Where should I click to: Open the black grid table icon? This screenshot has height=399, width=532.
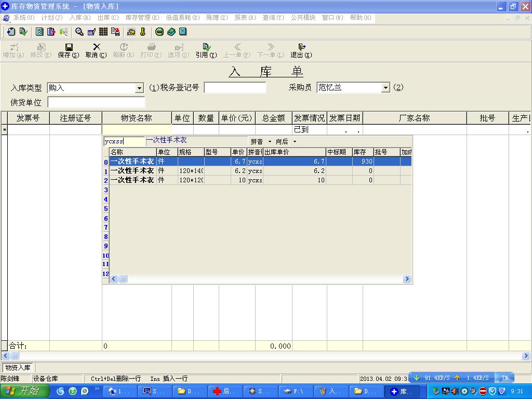(x=103, y=32)
